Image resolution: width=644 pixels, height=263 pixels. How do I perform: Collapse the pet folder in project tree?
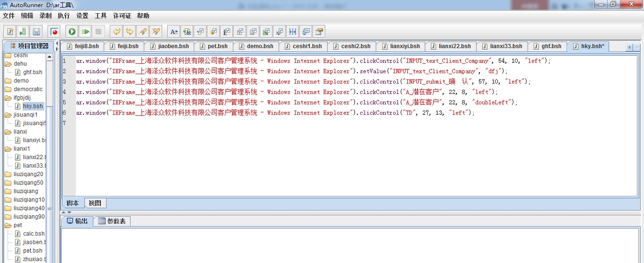8,225
